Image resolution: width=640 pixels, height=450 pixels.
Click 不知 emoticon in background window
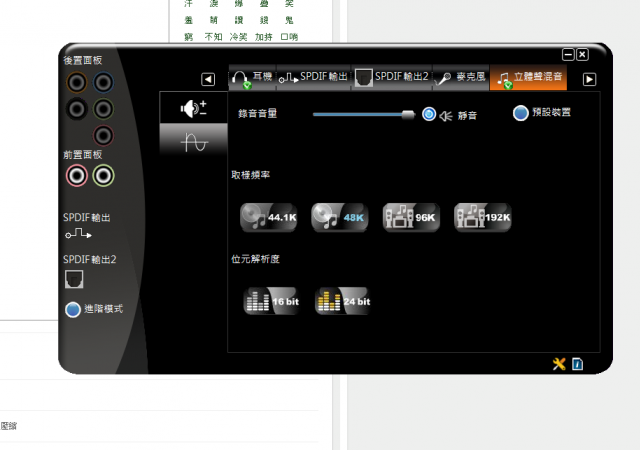[213, 37]
